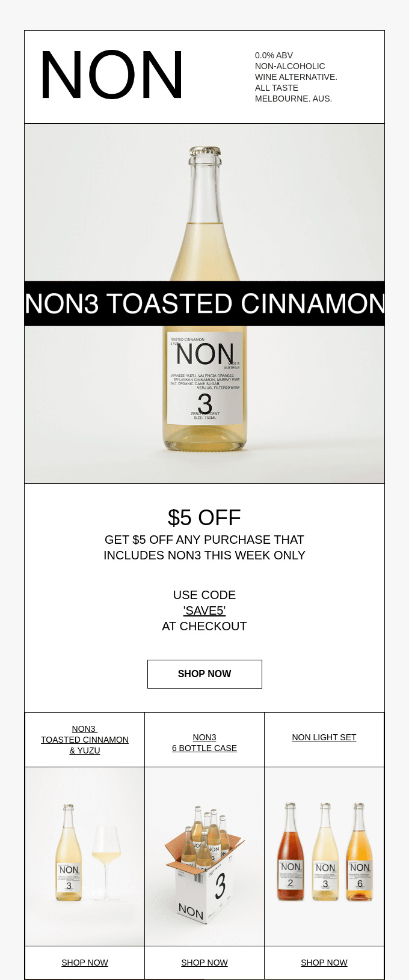Open the SAVE5 discount code link
Viewport: 409px width, 980px height.
204,610
